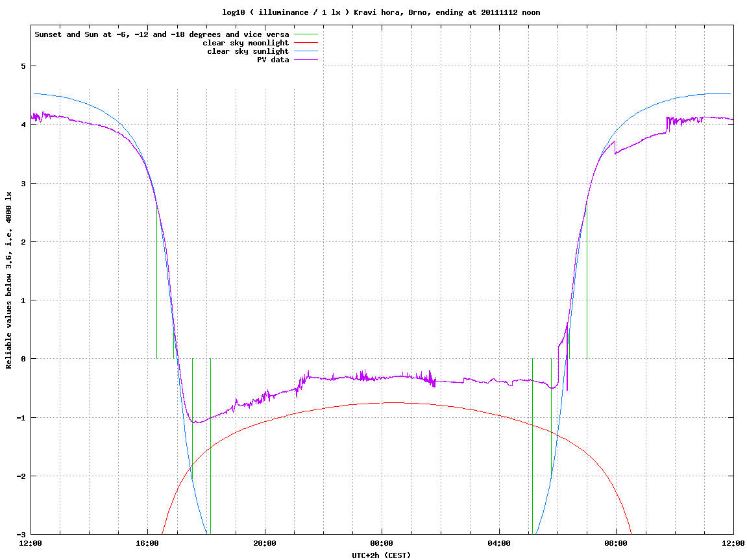
Task: Click x-axis tick label 16:00
Action: (148, 544)
